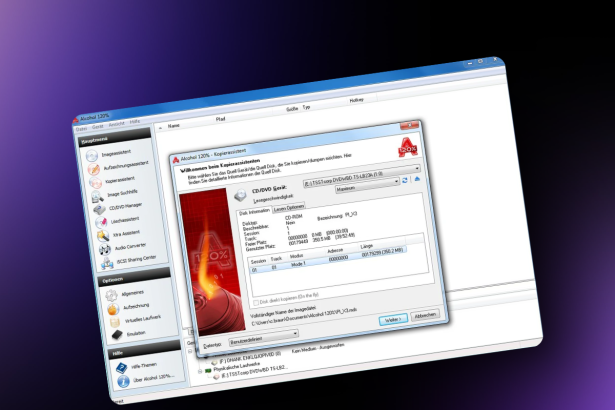Click the Länge column header
Viewport: 615px width, 410px height.
366,246
